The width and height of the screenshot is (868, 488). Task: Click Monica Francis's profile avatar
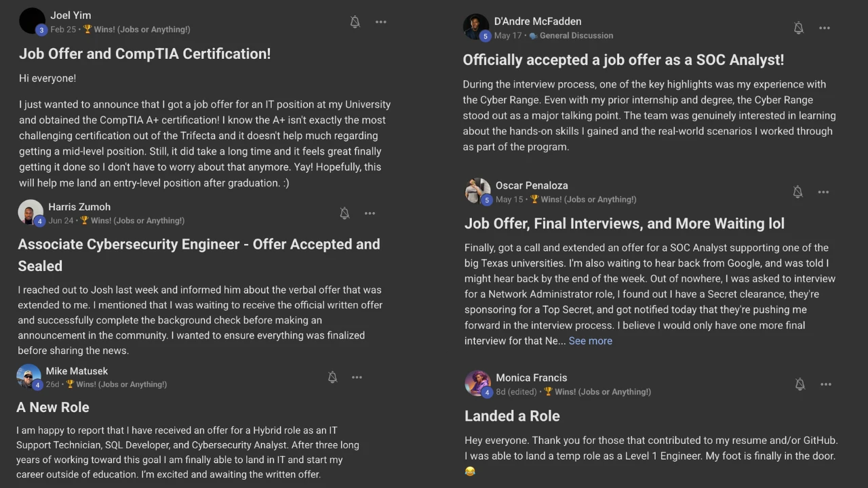(477, 384)
